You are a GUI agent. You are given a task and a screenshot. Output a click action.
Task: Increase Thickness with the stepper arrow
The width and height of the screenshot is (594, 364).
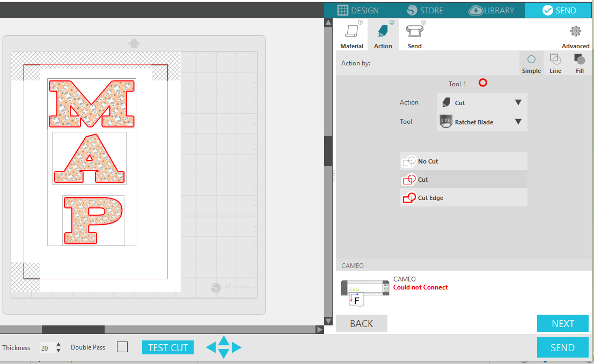[58, 345]
